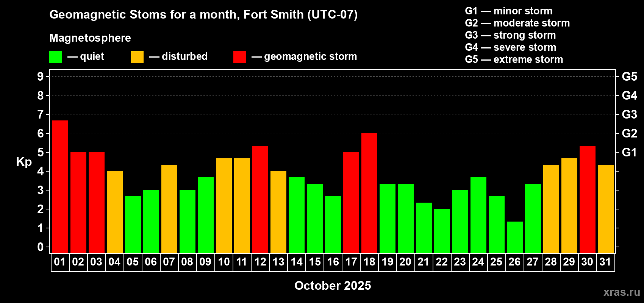Click the 'G3 — strong storm' legend text
This screenshot has height=303, width=644.
[510, 35]
